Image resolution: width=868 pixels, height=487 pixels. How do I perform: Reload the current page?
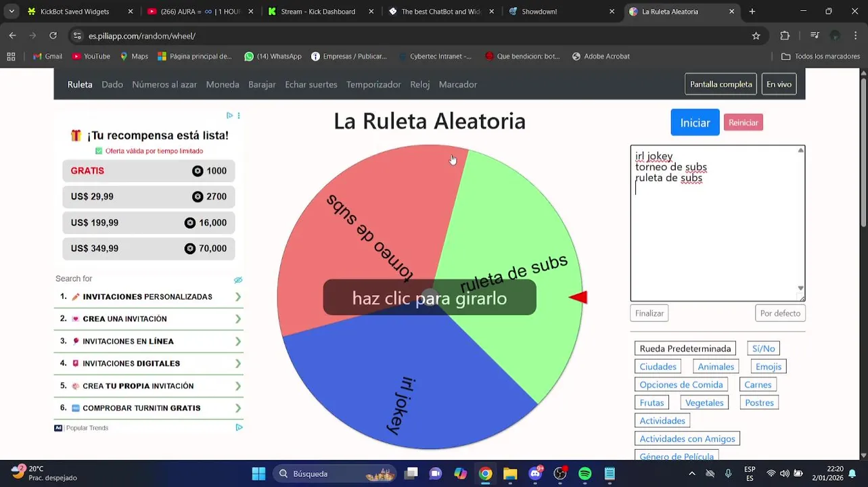(x=53, y=36)
